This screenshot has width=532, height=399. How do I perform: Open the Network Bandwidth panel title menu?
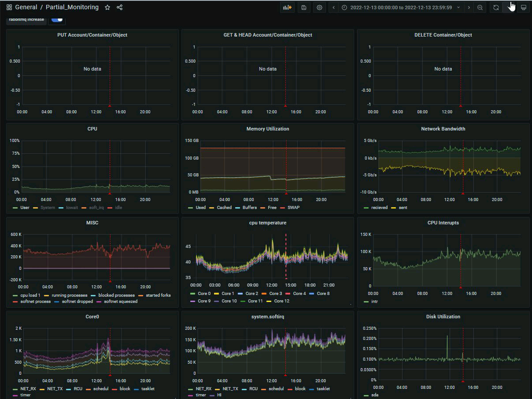coord(443,129)
